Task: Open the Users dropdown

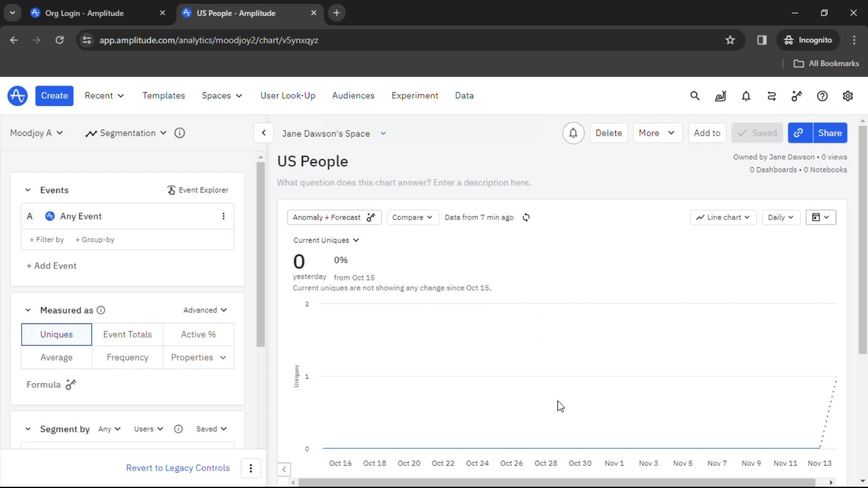Action: point(148,429)
